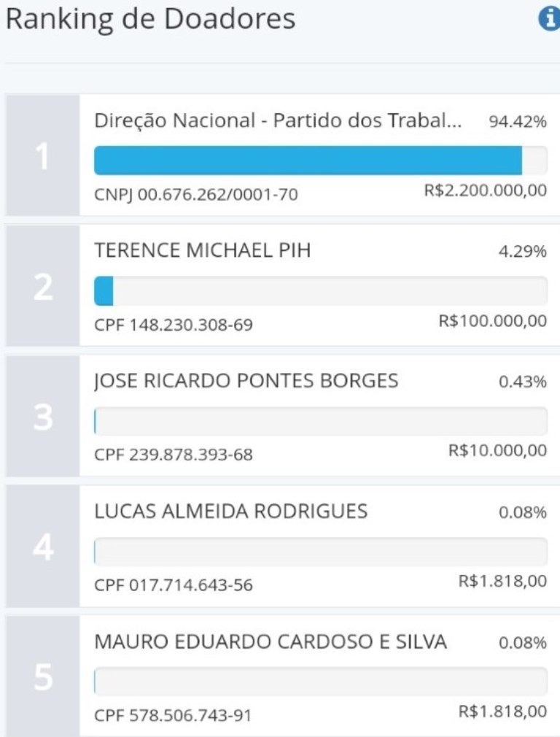
Task: Click the blue info icon
Action: [x=549, y=20]
